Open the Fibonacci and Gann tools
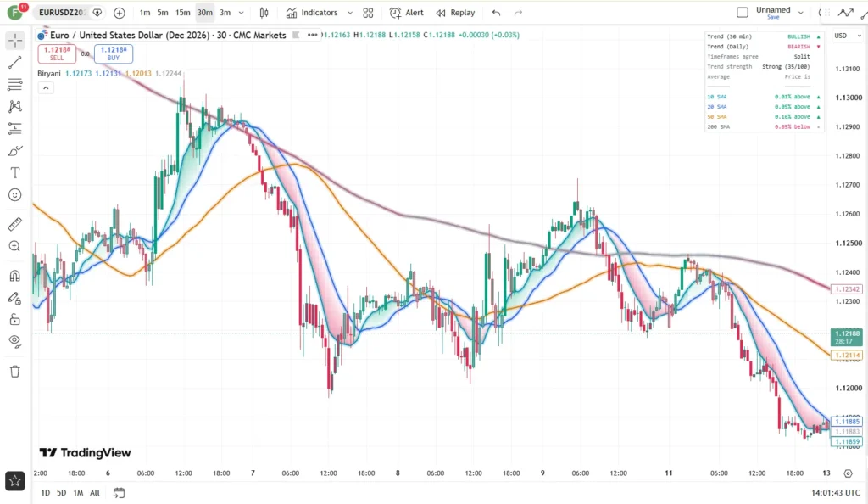This screenshot has height=504, width=868. click(15, 84)
